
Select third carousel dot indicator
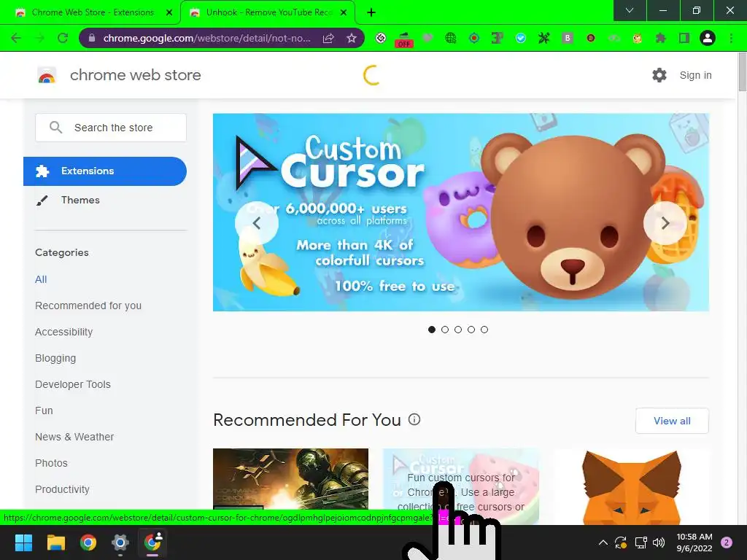click(458, 330)
